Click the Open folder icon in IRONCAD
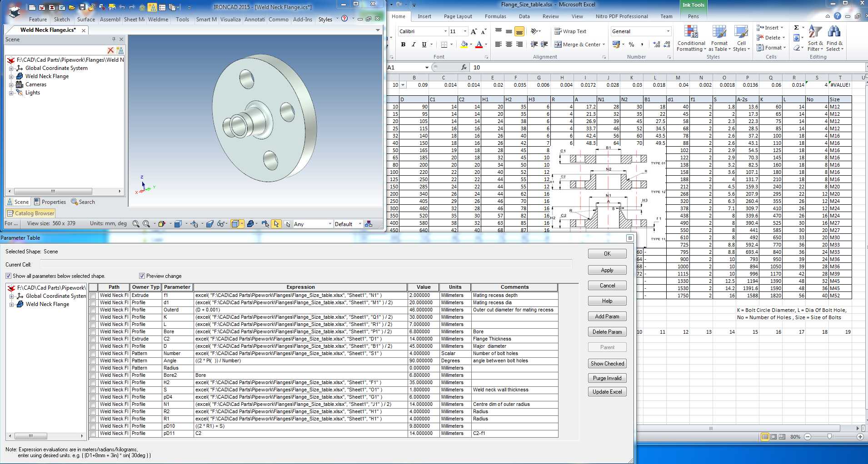 (x=72, y=7)
